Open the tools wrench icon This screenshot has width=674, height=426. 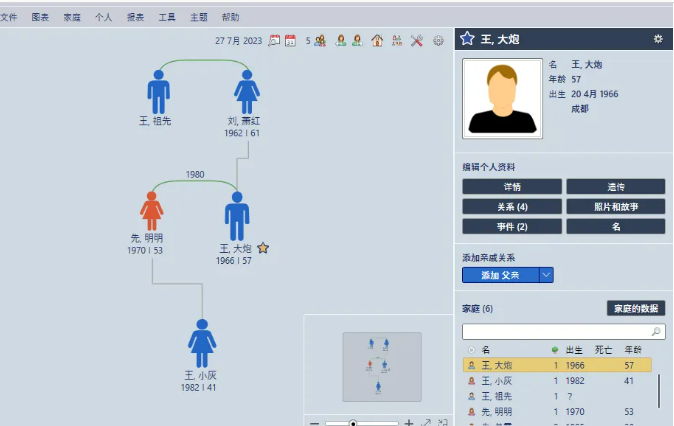pos(417,41)
